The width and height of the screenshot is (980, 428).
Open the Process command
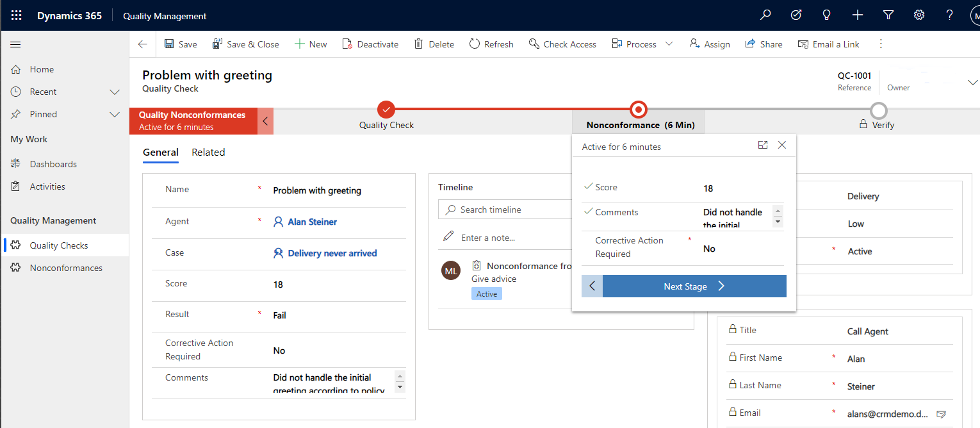(x=634, y=44)
